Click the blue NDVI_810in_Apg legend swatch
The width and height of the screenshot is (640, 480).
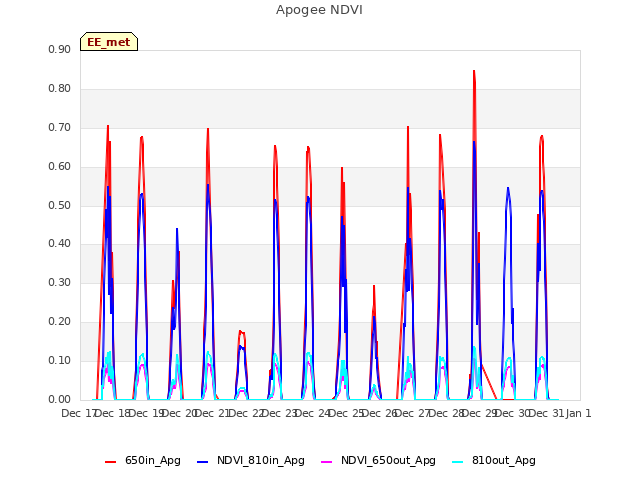coord(202,462)
